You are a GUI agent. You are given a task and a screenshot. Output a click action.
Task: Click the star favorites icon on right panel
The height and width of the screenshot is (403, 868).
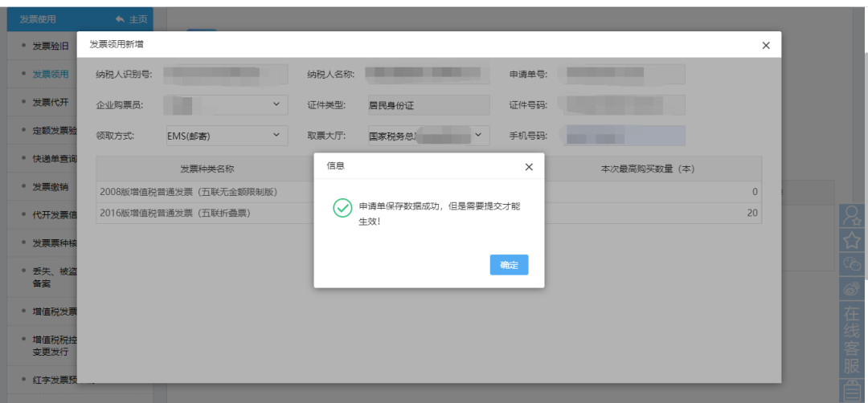tap(852, 240)
